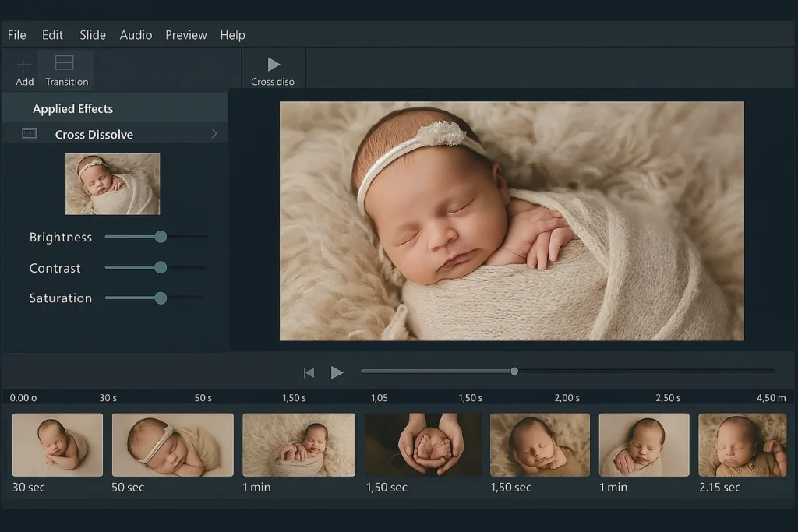This screenshot has width=798, height=532.
Task: Click the Transition tool icon
Action: (65, 64)
